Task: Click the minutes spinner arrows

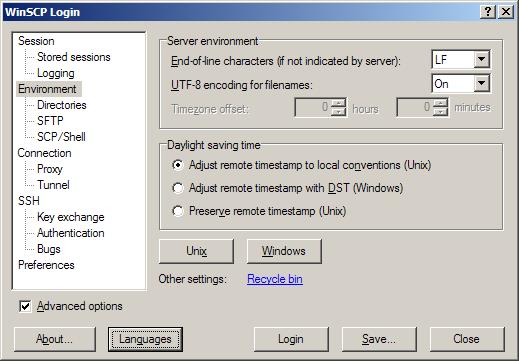Action: coord(440,107)
